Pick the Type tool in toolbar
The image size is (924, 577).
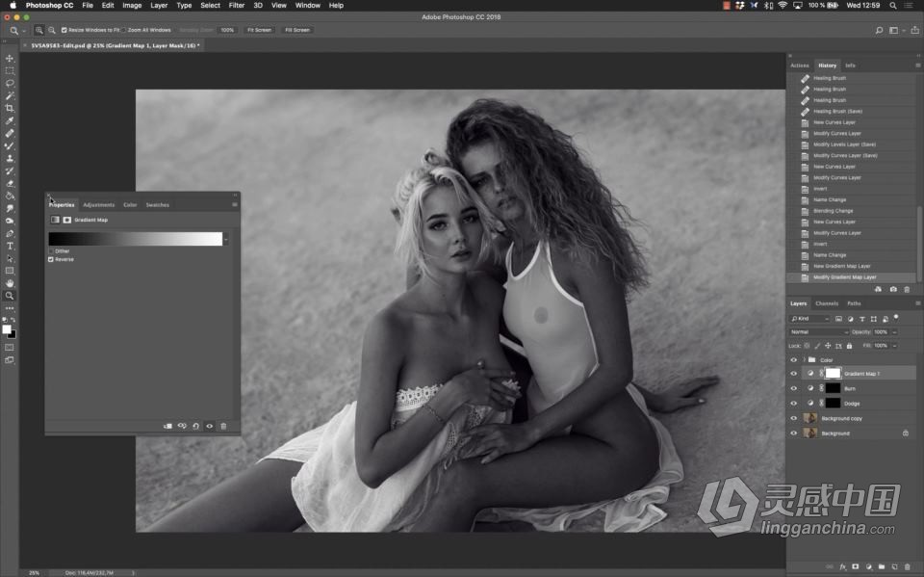pos(11,246)
